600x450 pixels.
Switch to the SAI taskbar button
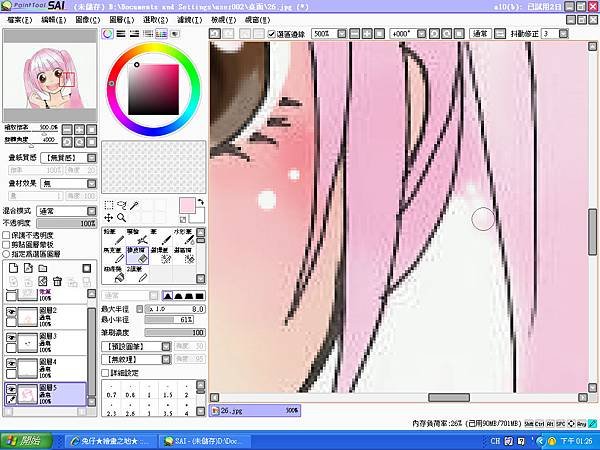tap(205, 441)
